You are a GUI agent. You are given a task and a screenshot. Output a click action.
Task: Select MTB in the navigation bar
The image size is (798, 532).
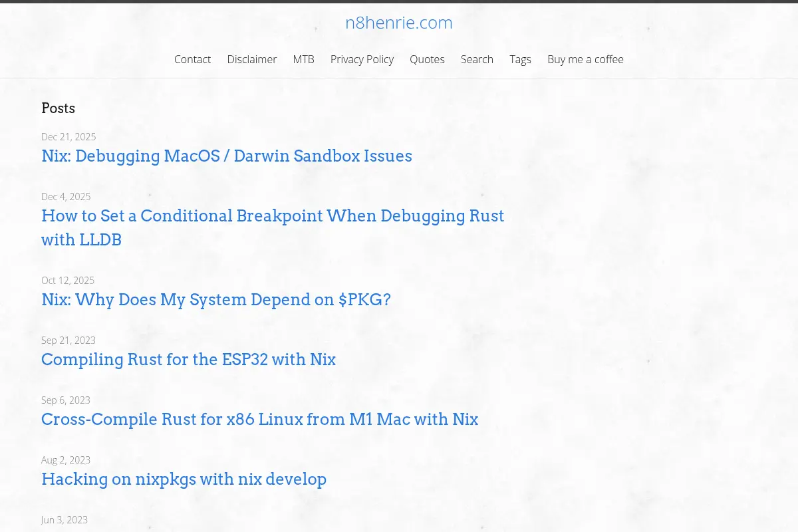(303, 59)
